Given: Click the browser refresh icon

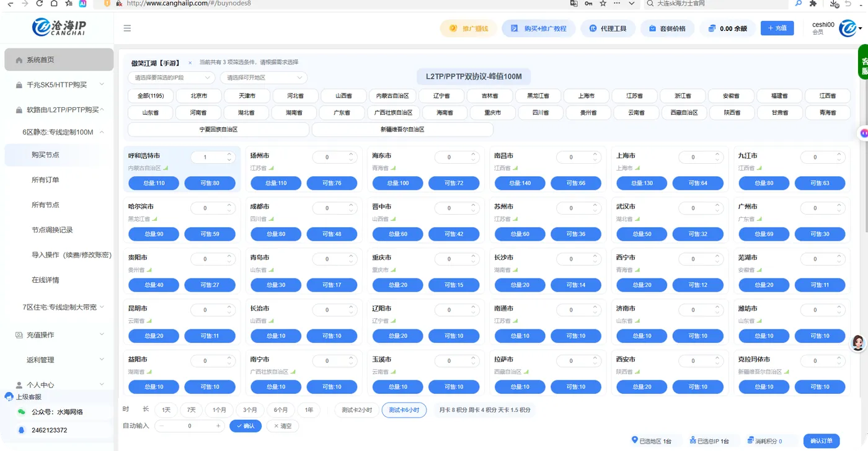Looking at the screenshot, I should (x=38, y=3).
